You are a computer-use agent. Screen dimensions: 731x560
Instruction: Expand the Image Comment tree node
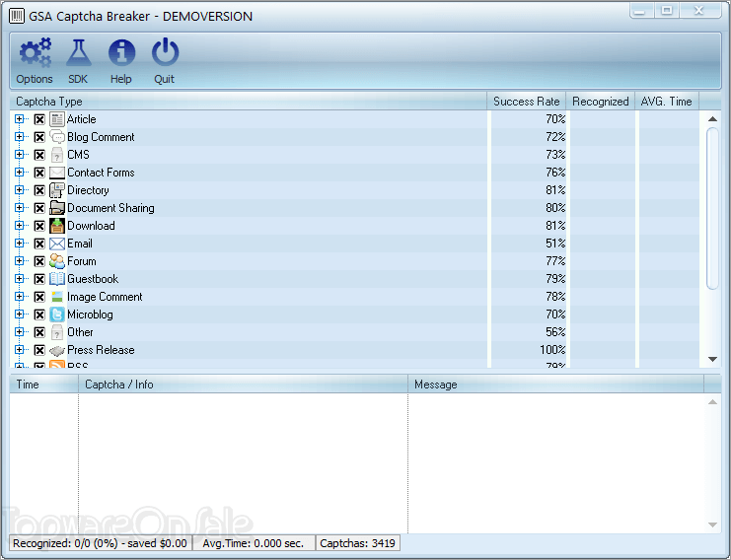[19, 297]
